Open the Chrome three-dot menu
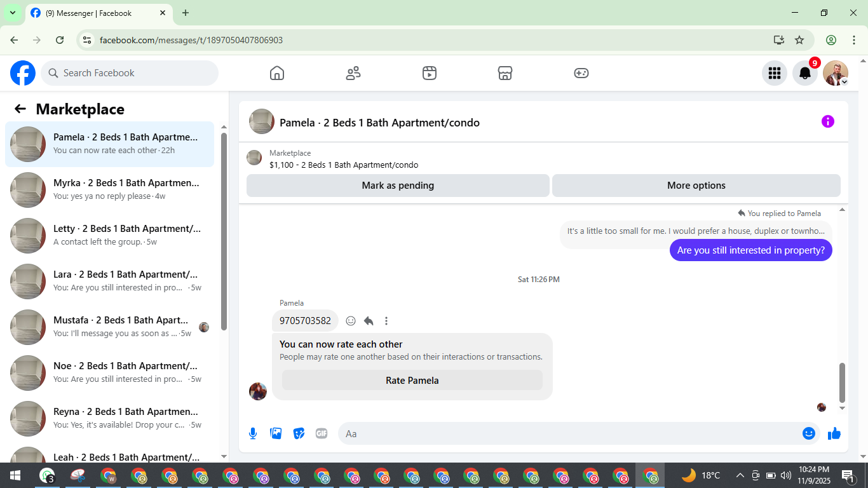Viewport: 868px width, 488px height. pos(854,40)
